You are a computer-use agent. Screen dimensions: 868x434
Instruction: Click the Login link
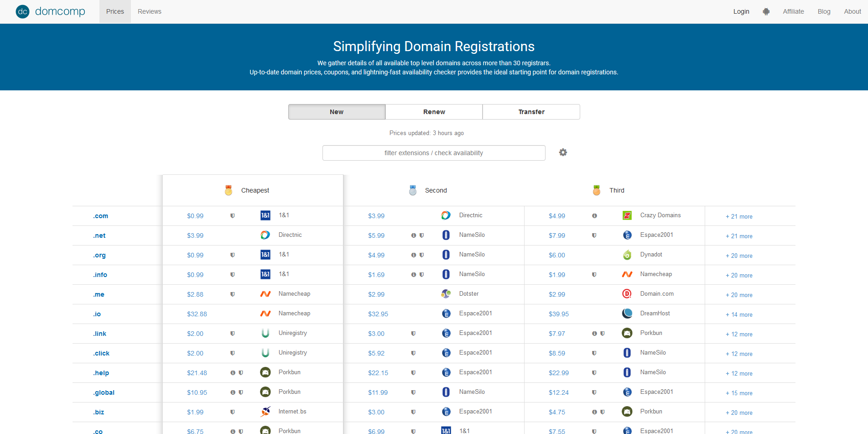[x=741, y=11]
